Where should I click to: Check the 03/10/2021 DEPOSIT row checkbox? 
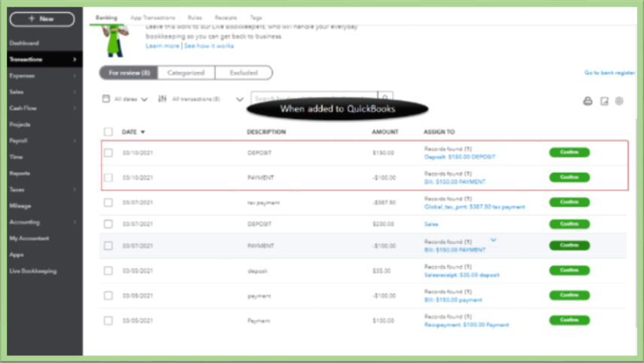tap(108, 153)
